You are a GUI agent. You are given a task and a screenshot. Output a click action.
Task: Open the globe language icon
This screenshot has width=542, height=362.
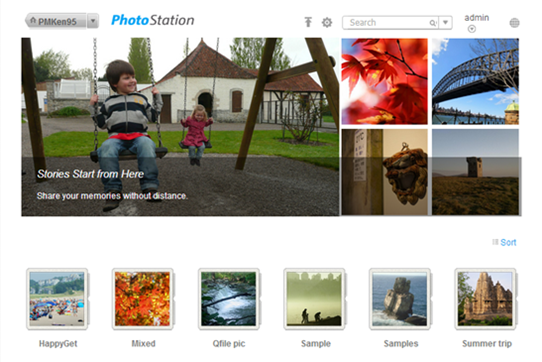click(514, 23)
